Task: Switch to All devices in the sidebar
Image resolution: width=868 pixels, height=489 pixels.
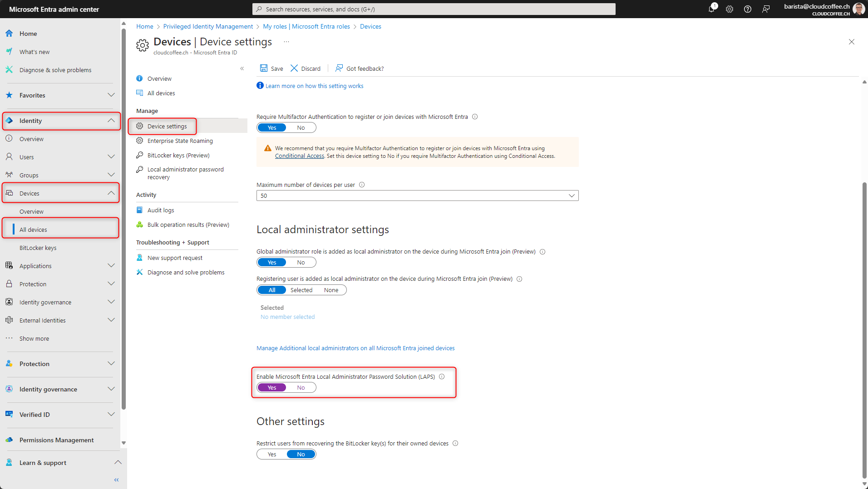Action: [x=33, y=230]
